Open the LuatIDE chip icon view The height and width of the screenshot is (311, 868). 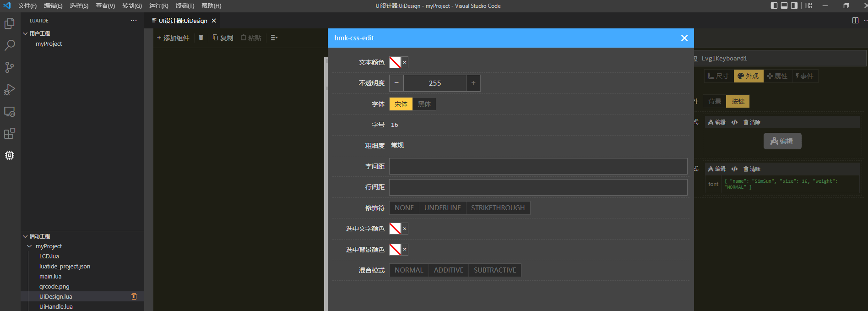10,155
